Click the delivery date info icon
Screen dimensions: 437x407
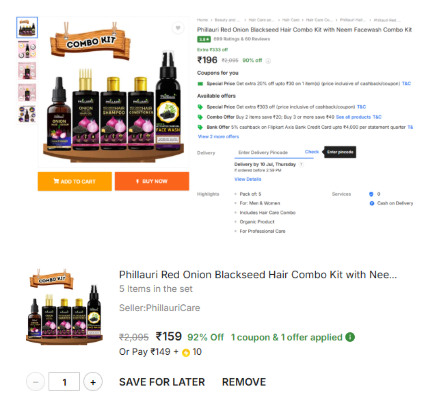301,164
